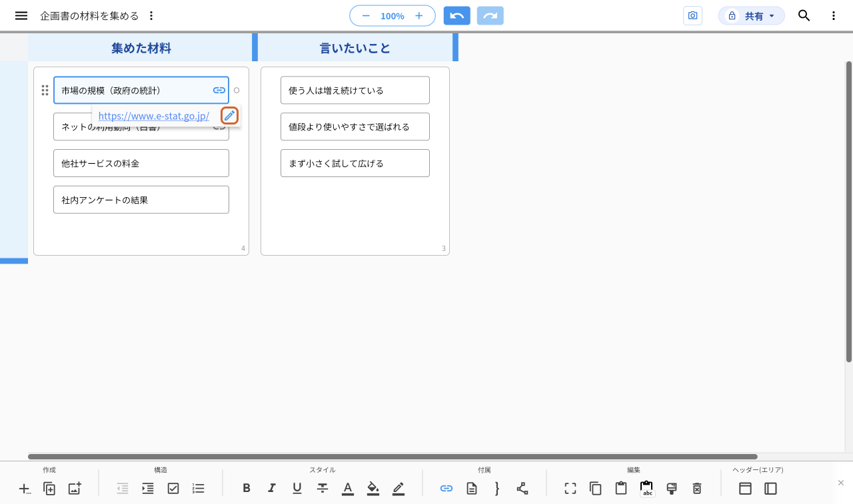Duplicate-add item in 作成 group
The width and height of the screenshot is (853, 504).
click(49, 489)
